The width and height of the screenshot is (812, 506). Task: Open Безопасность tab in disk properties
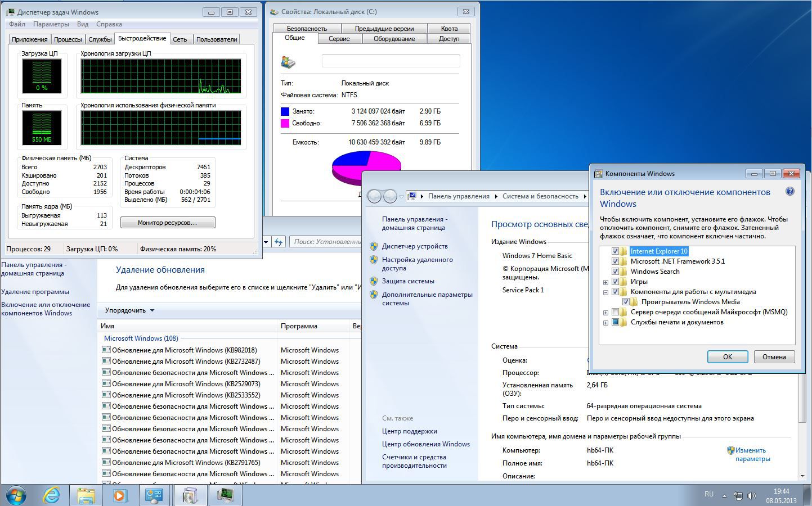coord(307,28)
